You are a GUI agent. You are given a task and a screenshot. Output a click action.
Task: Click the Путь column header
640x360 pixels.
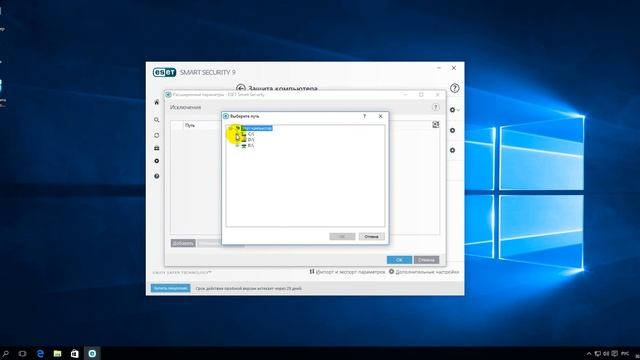tap(190, 125)
